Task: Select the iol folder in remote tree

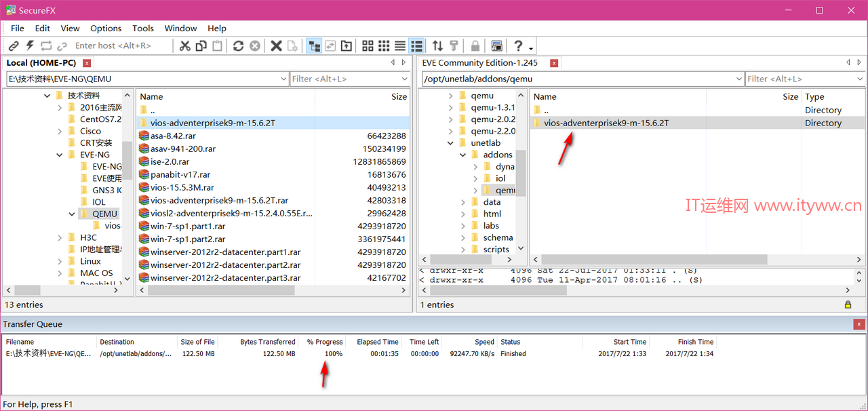Action: tap(500, 178)
